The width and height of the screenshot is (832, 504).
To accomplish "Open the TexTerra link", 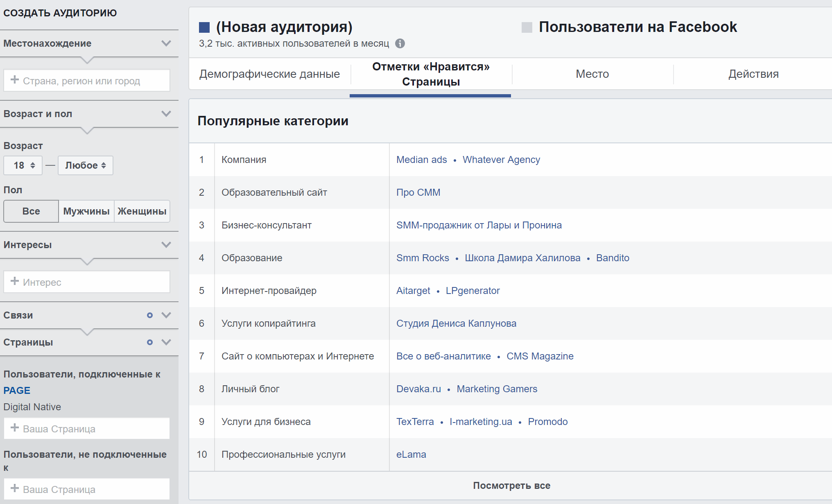I will (415, 422).
